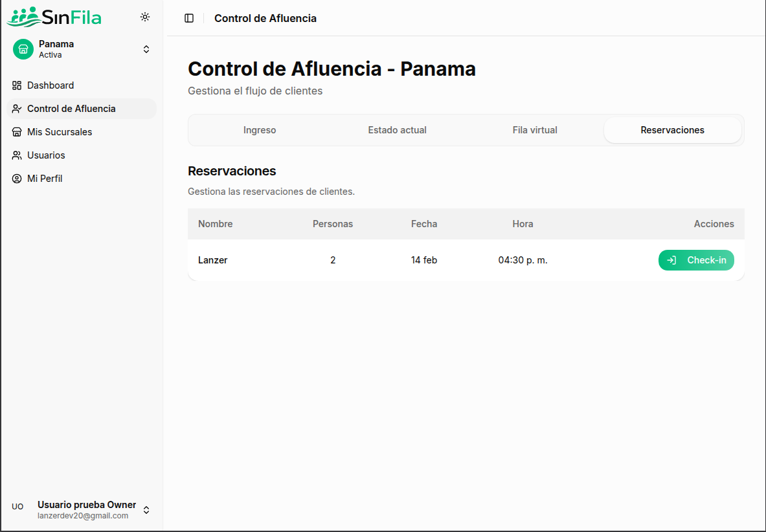The width and height of the screenshot is (766, 532).
Task: Select the Reservaciones tab
Action: click(672, 129)
